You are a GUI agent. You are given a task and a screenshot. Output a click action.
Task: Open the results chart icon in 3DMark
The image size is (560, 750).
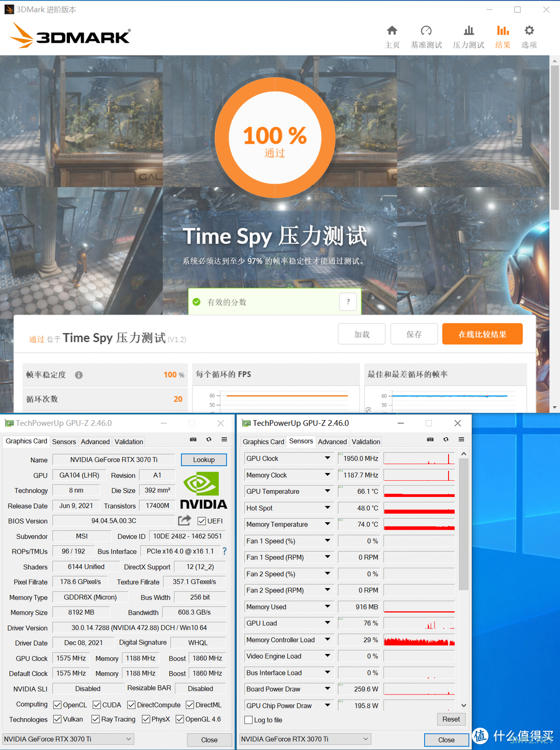[x=502, y=31]
